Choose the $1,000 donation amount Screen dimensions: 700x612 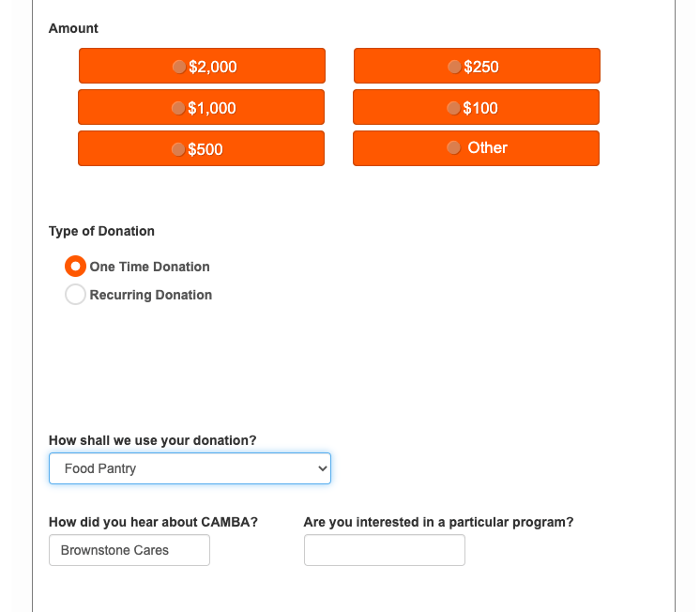pos(201,108)
